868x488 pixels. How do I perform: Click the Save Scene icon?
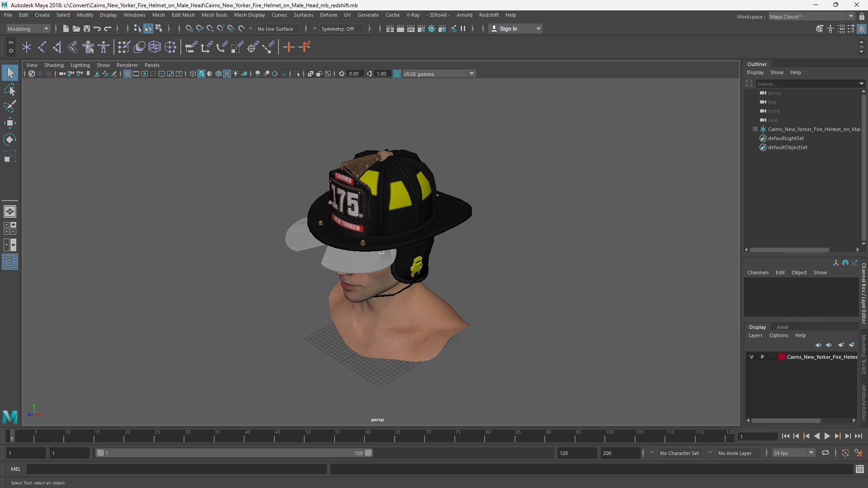[87, 28]
